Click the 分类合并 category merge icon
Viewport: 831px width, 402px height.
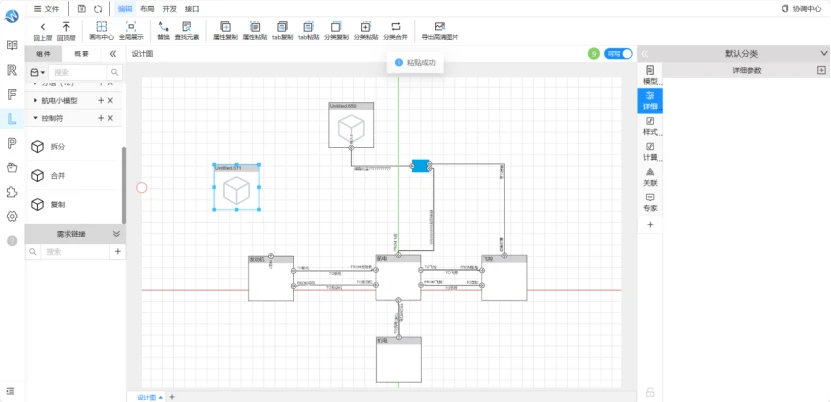395,27
